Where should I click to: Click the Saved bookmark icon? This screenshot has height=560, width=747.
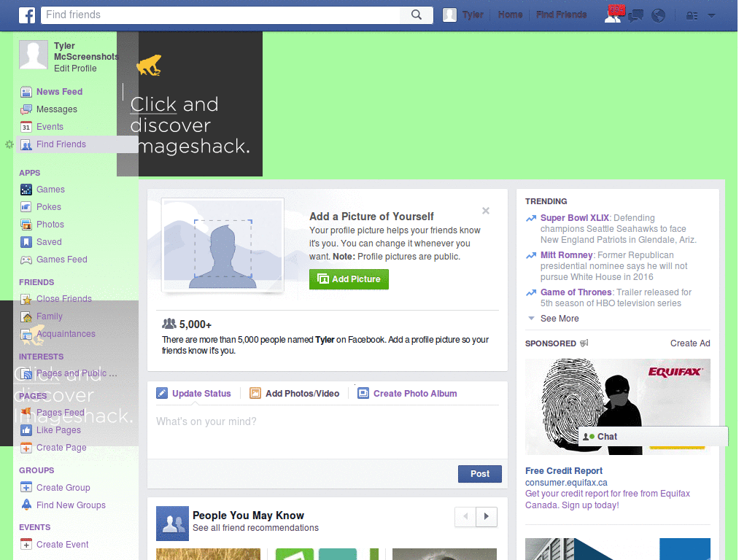tap(26, 242)
